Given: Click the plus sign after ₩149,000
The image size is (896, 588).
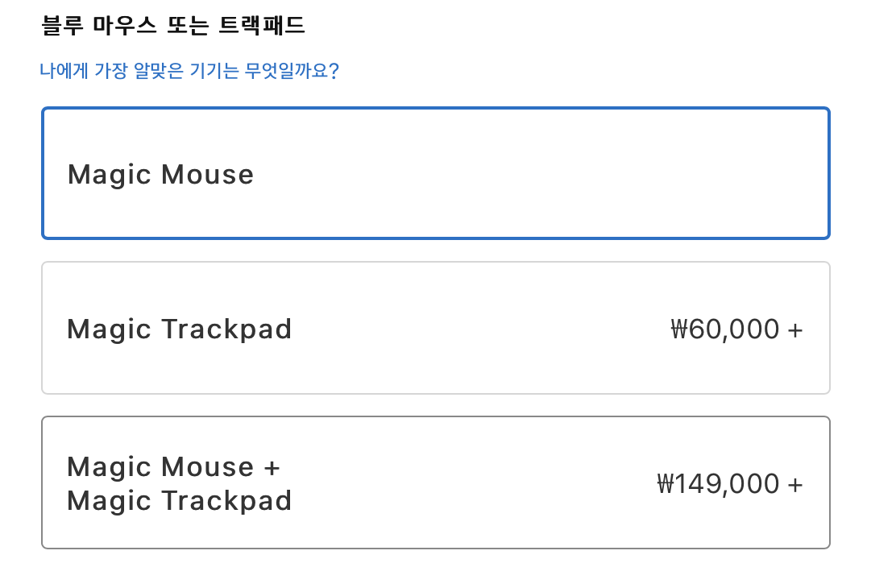Looking at the screenshot, I should coord(795,485).
